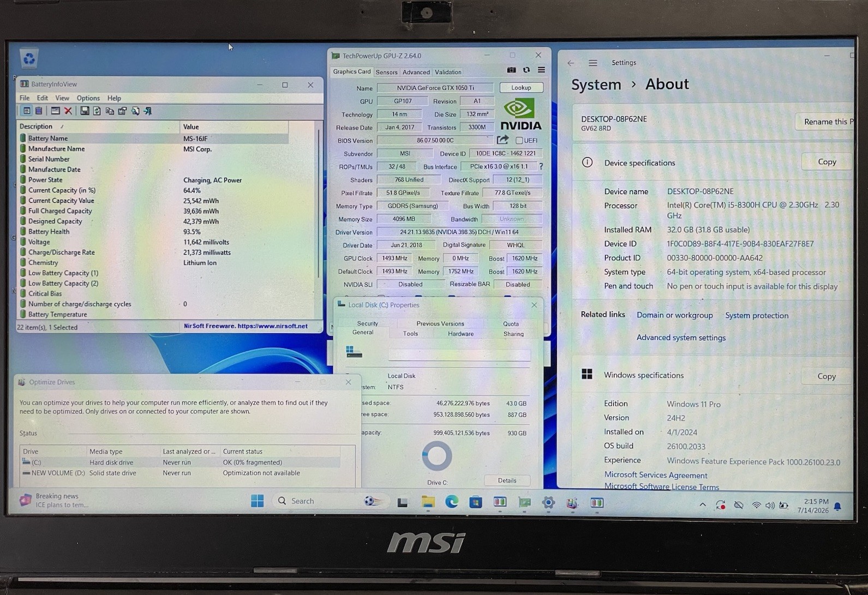Click the Rename this PC button
868x595 pixels.
[824, 122]
